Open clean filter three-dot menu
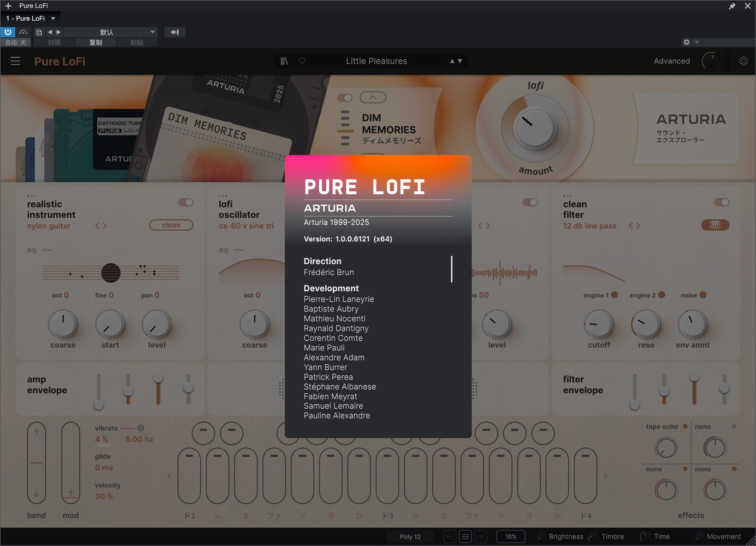756x546 pixels. point(567,196)
